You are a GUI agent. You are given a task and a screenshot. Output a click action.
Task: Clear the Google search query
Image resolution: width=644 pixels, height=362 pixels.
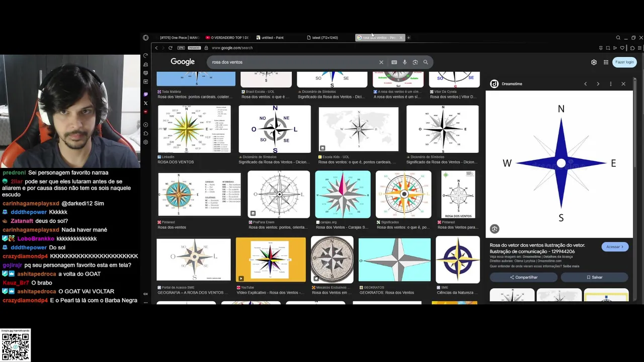click(381, 62)
